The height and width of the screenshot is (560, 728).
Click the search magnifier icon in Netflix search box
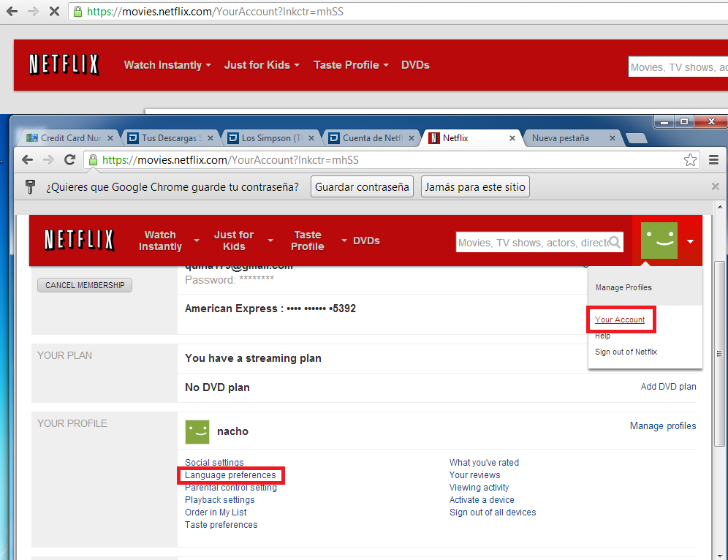pyautogui.click(x=614, y=242)
